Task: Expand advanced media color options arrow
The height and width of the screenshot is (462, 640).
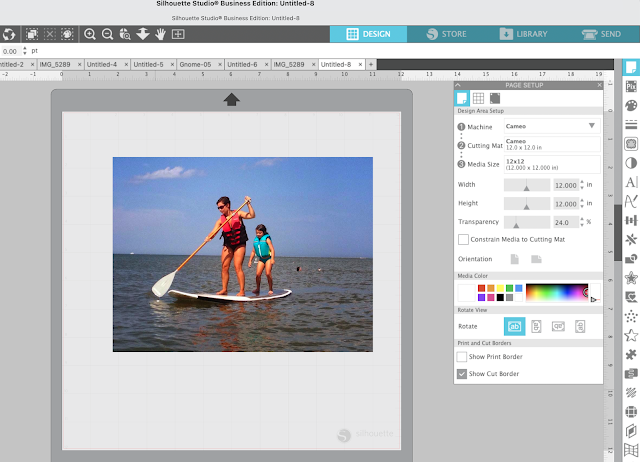Action: [595, 299]
